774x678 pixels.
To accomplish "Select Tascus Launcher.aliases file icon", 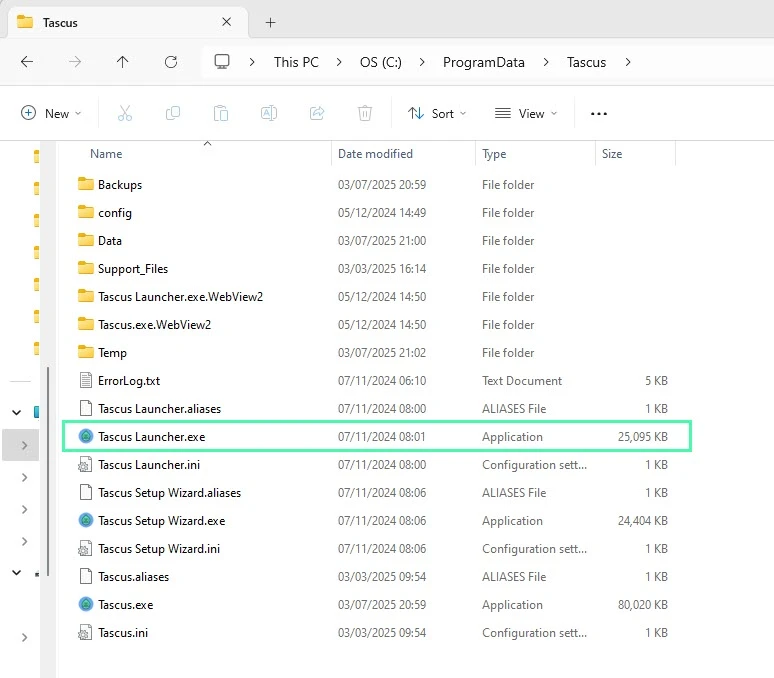I will pos(86,409).
